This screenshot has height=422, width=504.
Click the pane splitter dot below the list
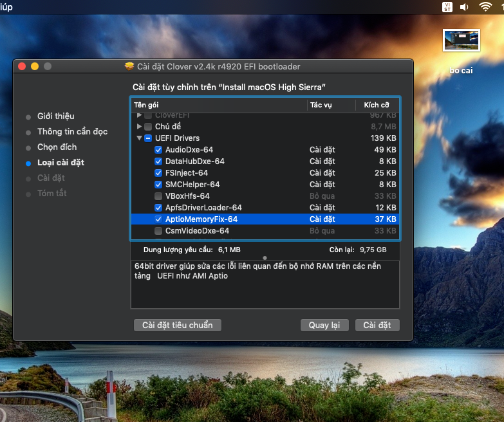[265, 258]
